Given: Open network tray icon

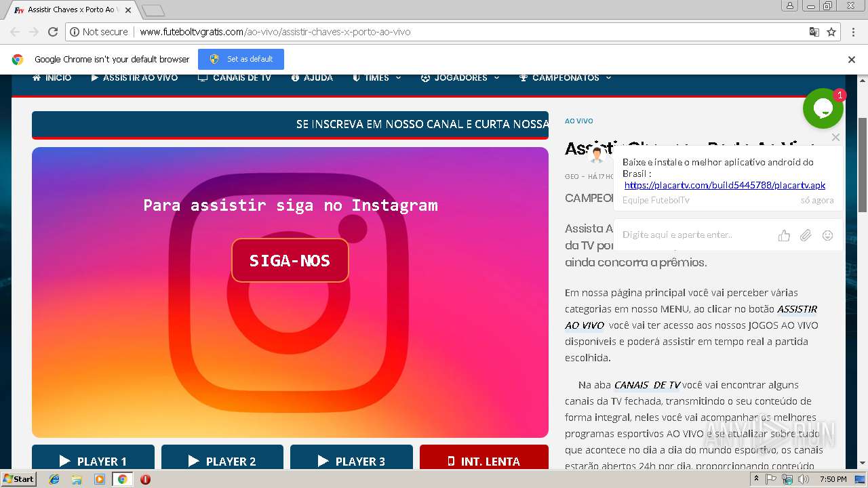Looking at the screenshot, I should point(787,479).
